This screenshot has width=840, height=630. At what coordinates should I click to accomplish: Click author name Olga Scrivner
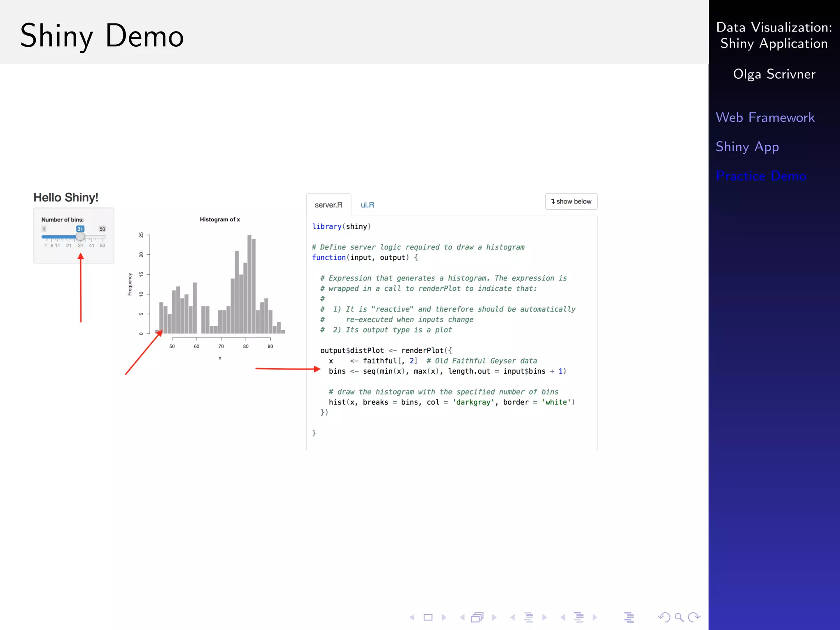point(774,74)
